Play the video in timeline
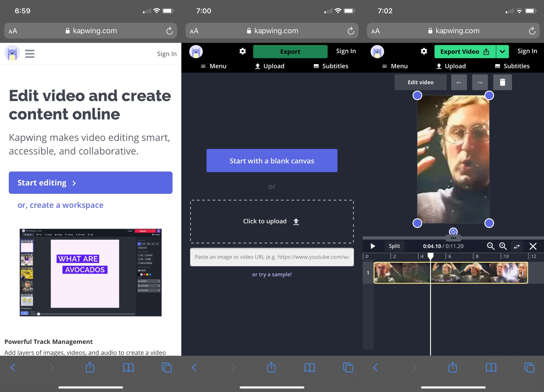This screenshot has width=544, height=392. point(373,246)
